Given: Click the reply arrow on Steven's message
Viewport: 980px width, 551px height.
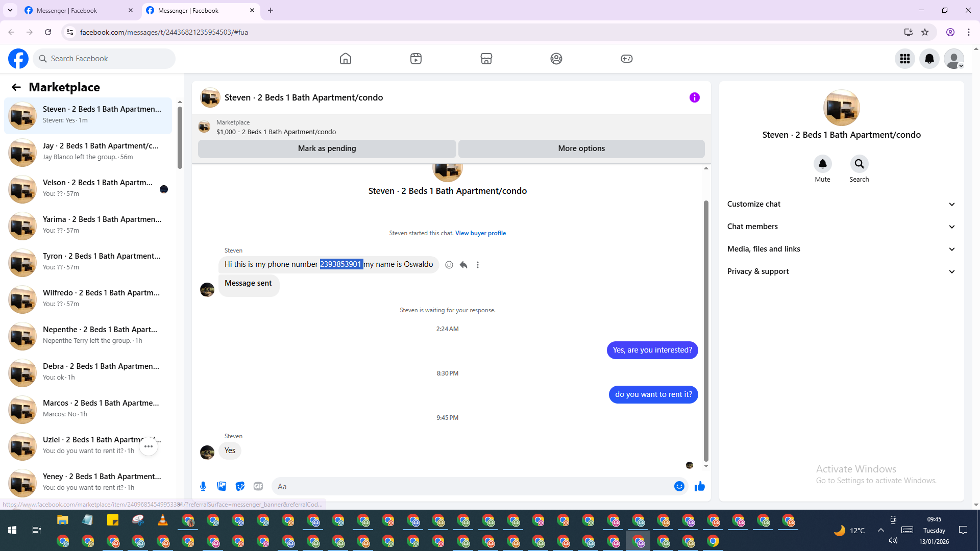Looking at the screenshot, I should [x=463, y=265].
